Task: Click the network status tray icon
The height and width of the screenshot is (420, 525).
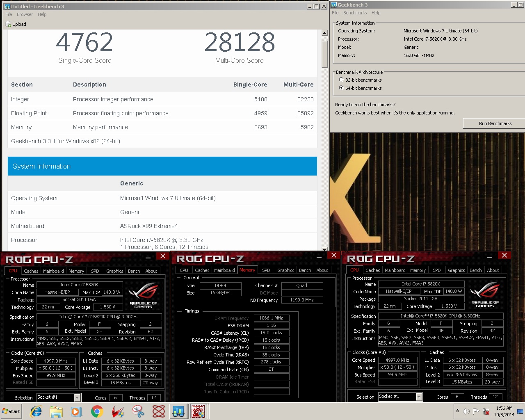Action: [486, 411]
